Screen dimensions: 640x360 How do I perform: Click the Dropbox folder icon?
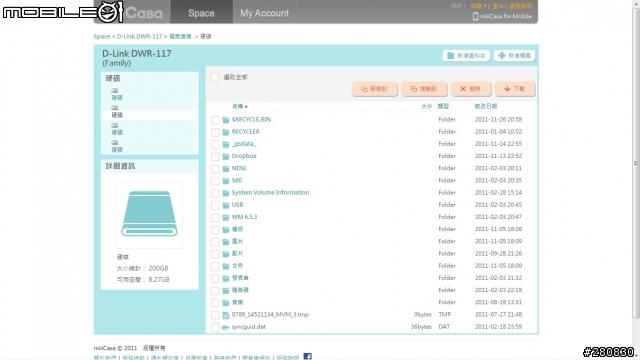[x=226, y=156]
